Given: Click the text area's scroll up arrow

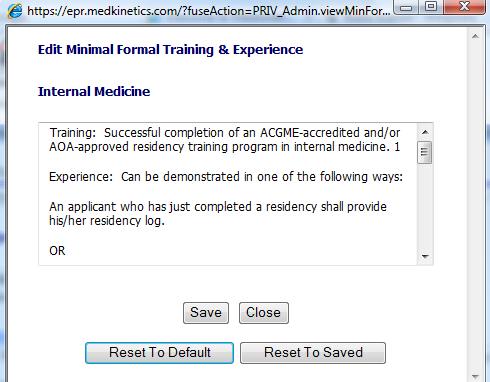Looking at the screenshot, I should pyautogui.click(x=425, y=132).
